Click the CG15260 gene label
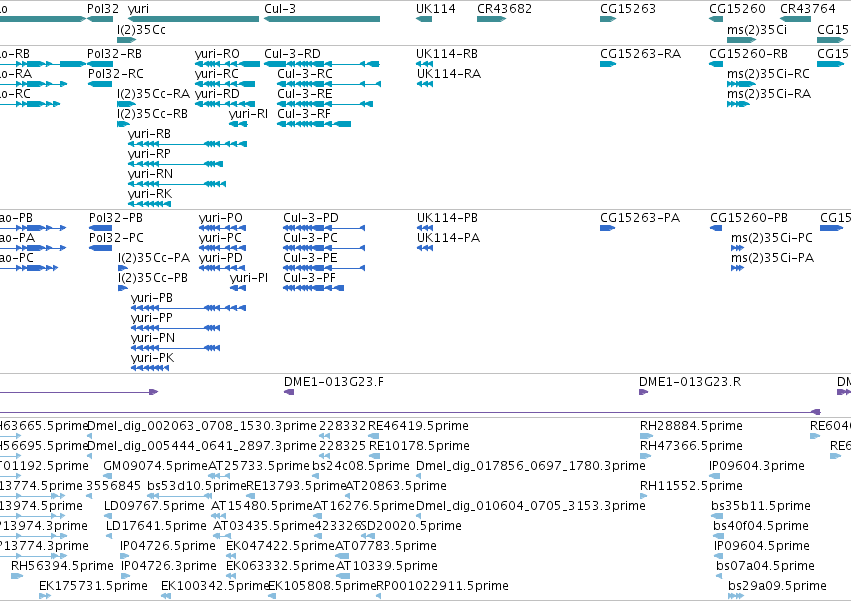 pyautogui.click(x=737, y=9)
